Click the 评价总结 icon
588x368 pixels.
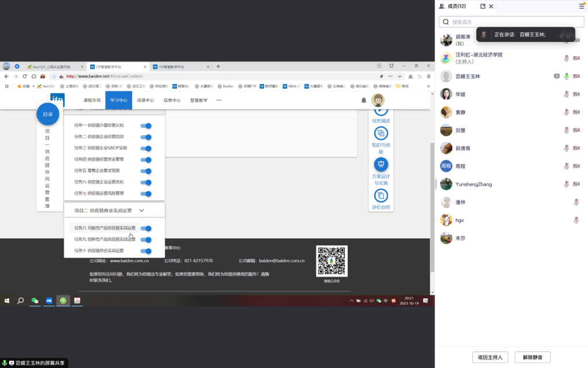coord(381,195)
